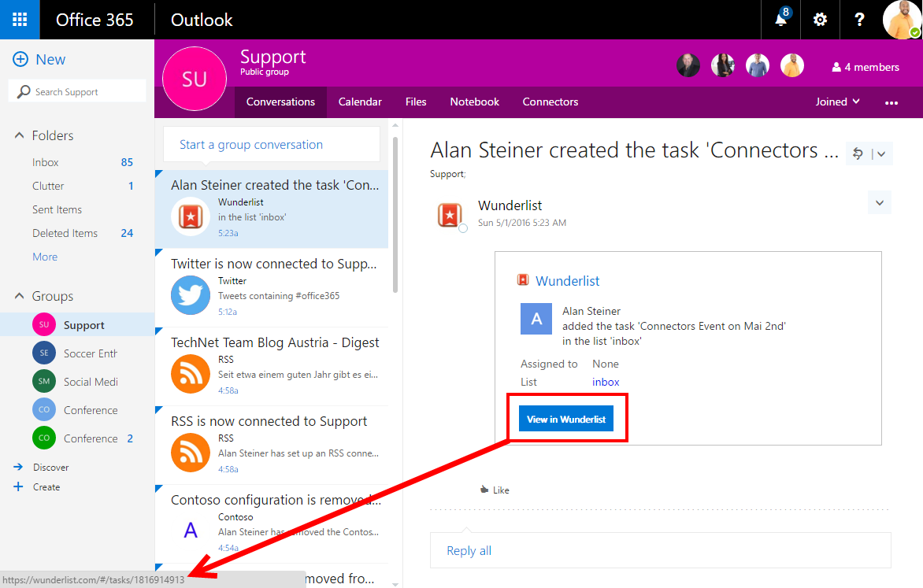Collapse the Folders section

pos(20,135)
